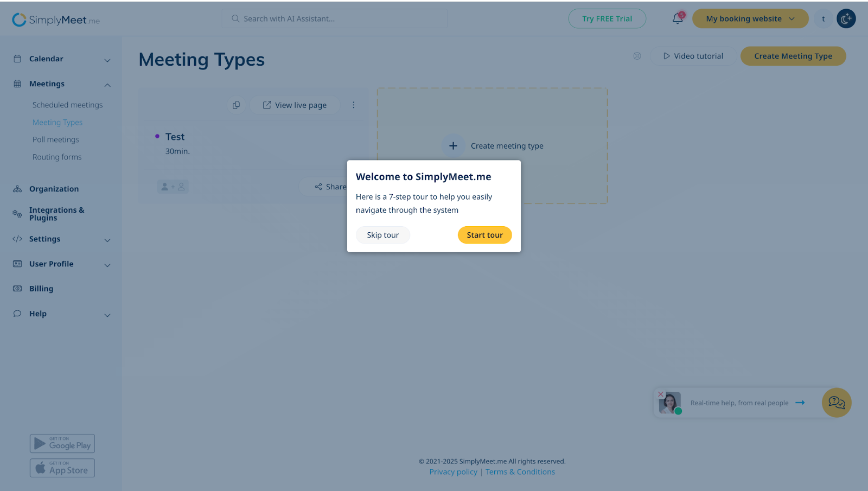Click the support agent avatar
This screenshot has height=491, width=868.
669,403
